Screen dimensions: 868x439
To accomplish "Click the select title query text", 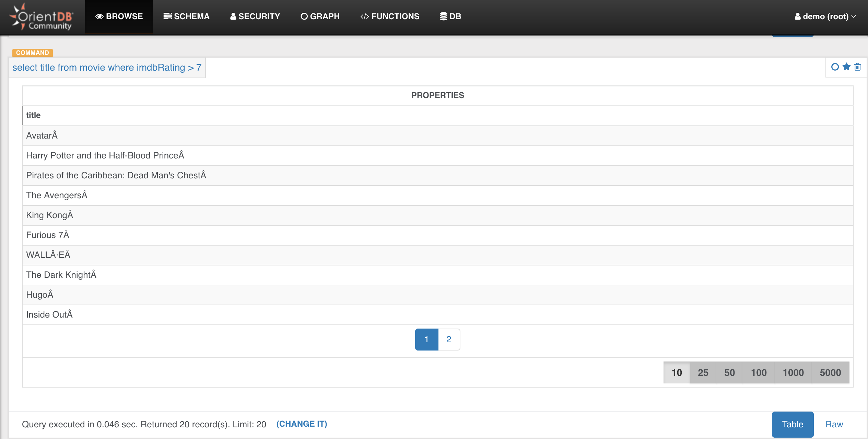I will 107,68.
